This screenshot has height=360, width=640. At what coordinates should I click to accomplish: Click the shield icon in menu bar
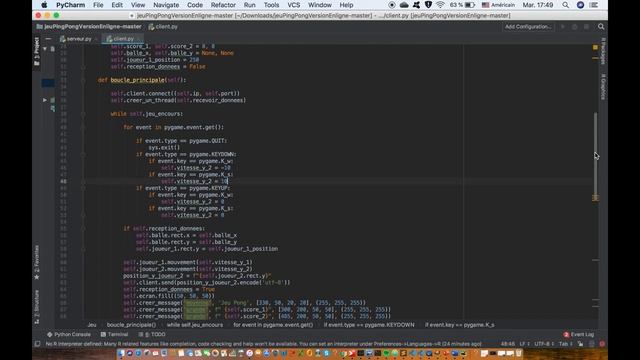tap(428, 5)
